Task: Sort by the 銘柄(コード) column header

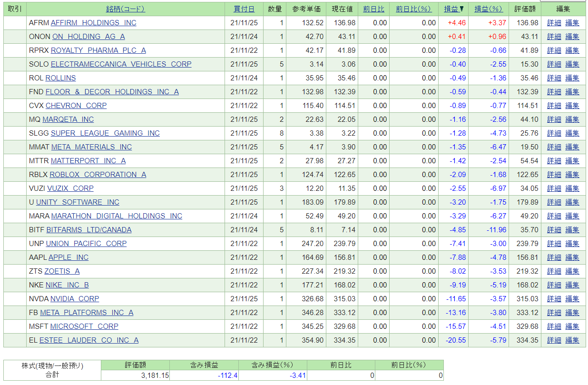Action: [x=126, y=9]
